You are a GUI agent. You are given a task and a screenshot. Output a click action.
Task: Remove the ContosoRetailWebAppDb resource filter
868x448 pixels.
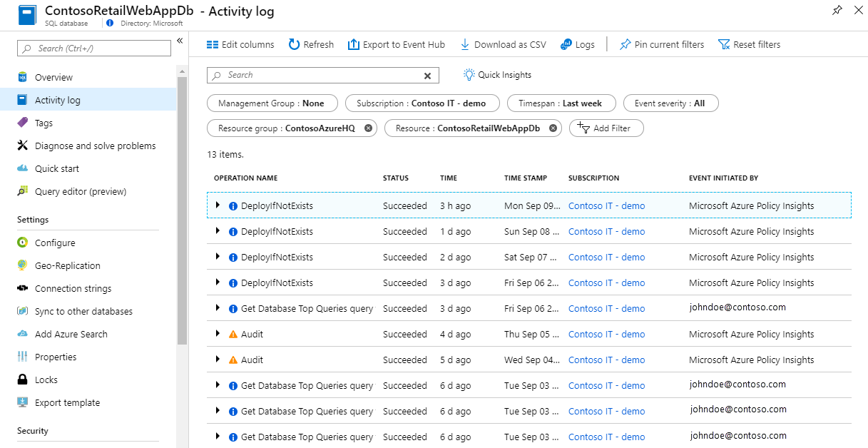(x=553, y=128)
